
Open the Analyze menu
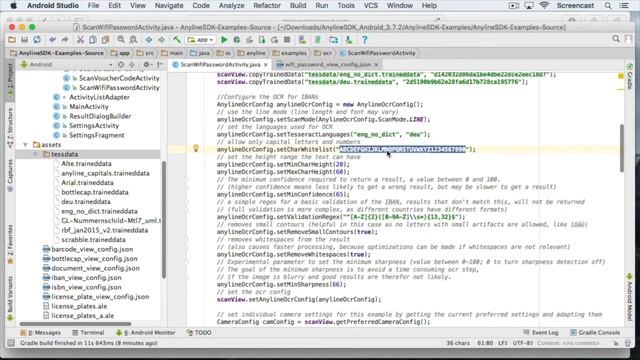[231, 6]
